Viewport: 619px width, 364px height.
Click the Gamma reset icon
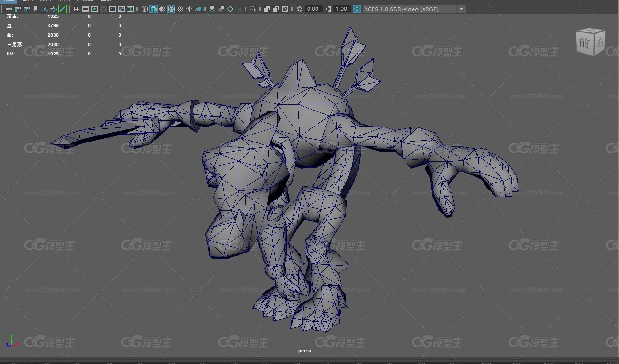(x=328, y=9)
